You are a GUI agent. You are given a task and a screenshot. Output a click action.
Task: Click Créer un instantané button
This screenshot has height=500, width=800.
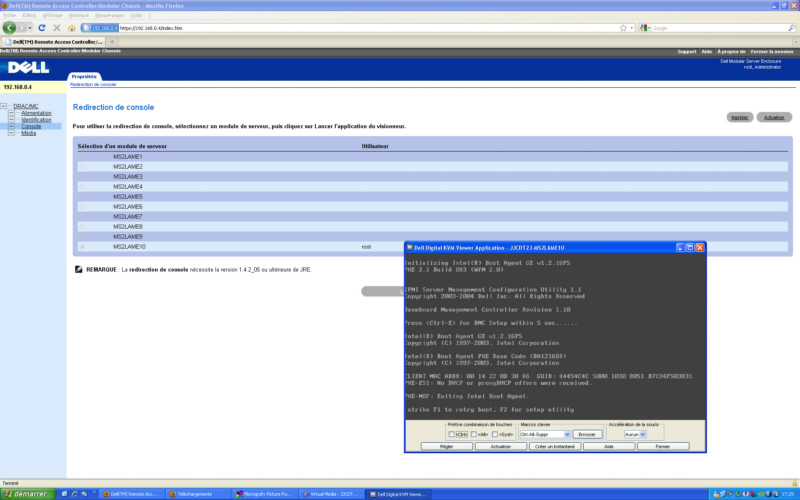555,446
